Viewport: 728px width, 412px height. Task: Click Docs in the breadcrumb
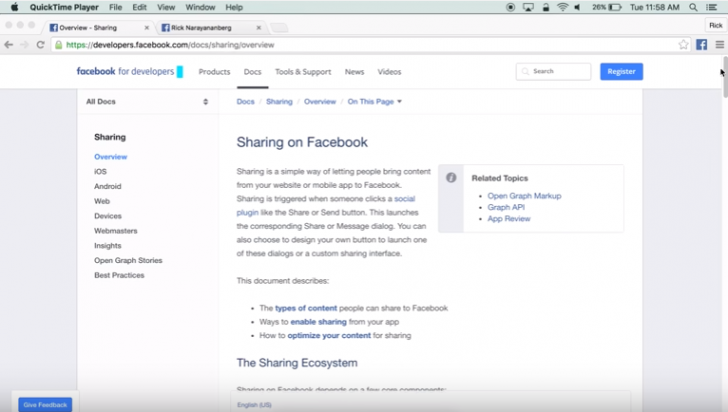point(245,101)
